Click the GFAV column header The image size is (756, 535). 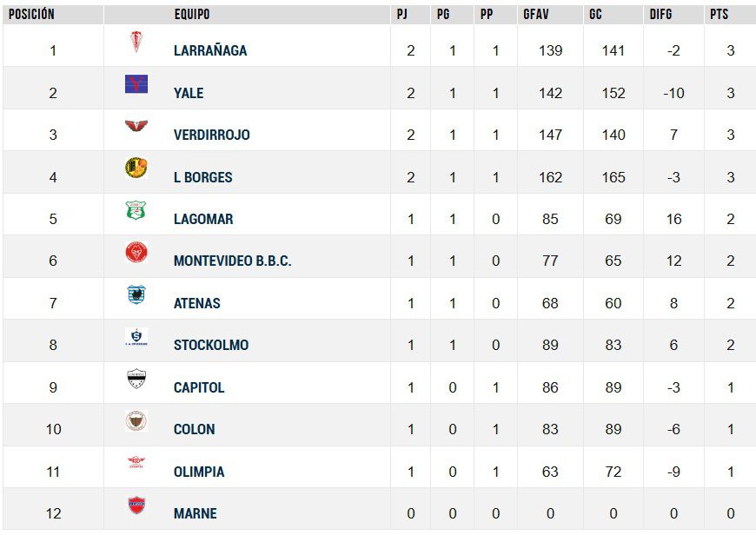point(536,15)
